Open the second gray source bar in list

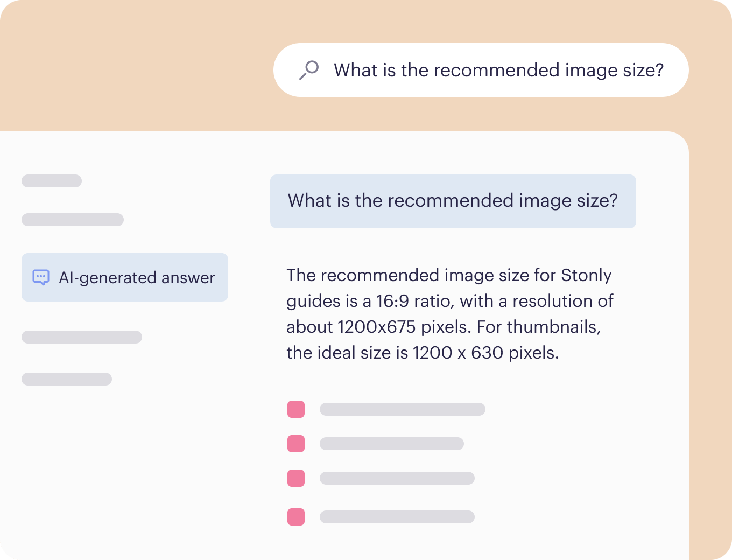tap(392, 444)
